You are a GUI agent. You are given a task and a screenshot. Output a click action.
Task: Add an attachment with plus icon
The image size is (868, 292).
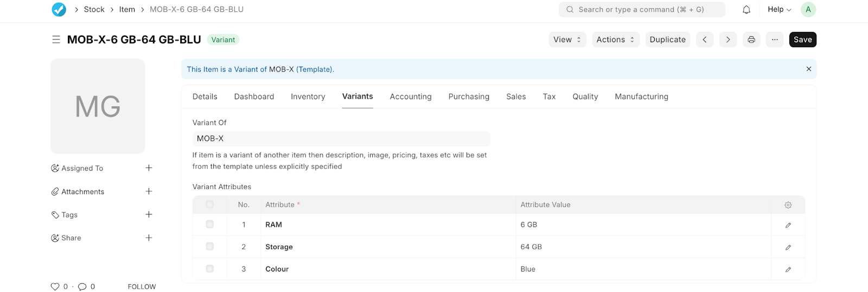click(149, 191)
